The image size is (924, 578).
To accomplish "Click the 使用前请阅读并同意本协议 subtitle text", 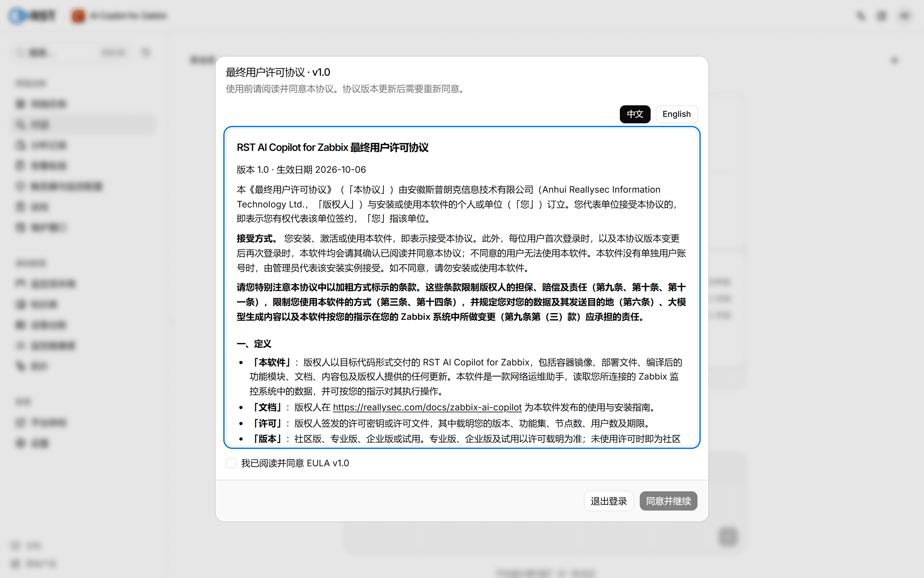I will (346, 89).
